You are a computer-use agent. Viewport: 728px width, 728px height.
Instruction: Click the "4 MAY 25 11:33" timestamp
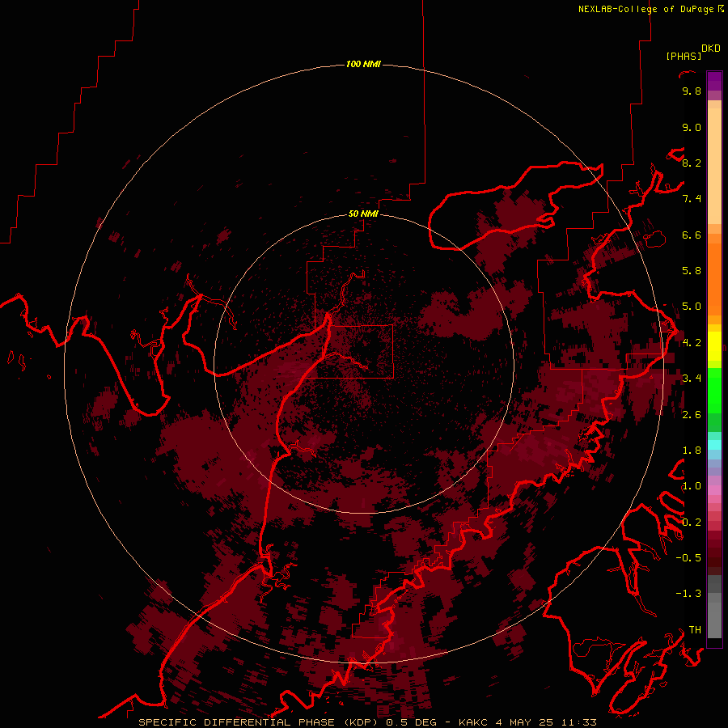point(546,722)
